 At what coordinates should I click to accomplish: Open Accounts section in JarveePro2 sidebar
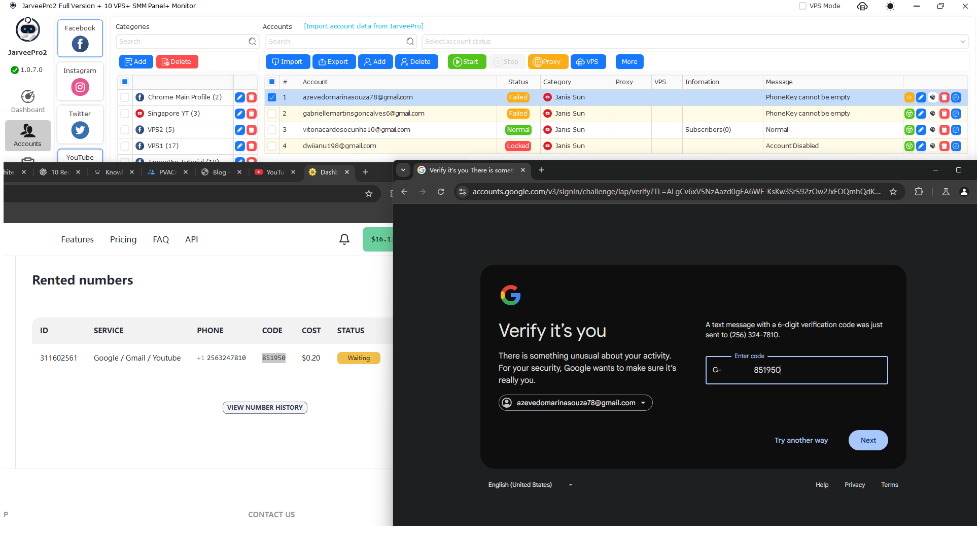pyautogui.click(x=28, y=135)
